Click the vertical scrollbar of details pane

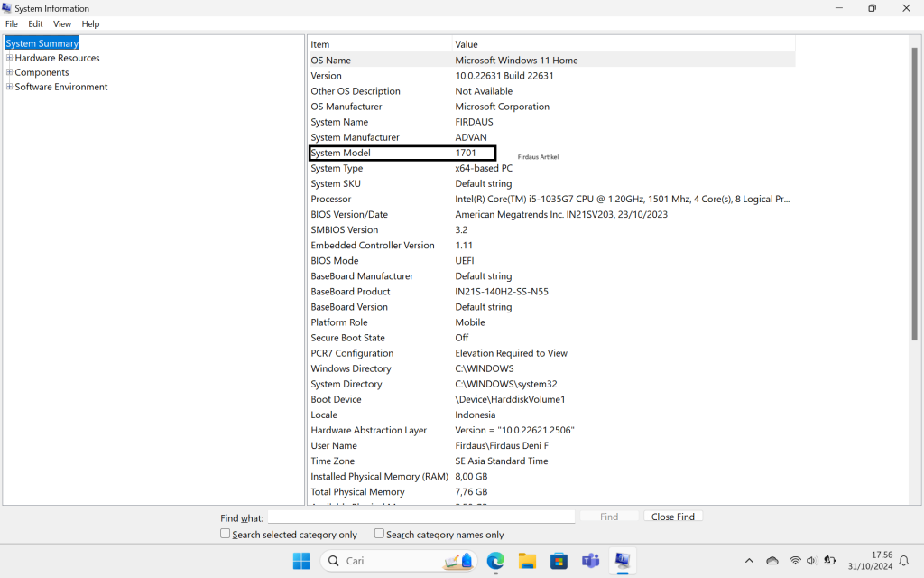pyautogui.click(x=915, y=195)
